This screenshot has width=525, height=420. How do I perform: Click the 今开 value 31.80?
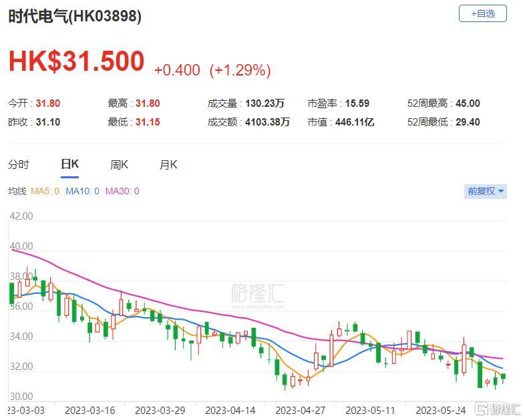(48, 103)
